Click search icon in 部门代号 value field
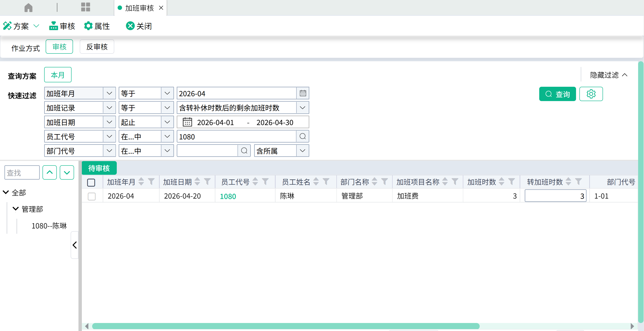 [244, 151]
